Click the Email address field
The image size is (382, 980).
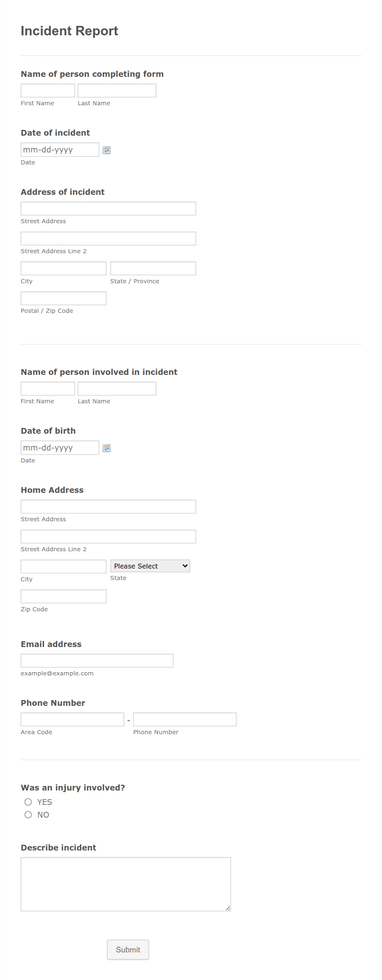click(x=97, y=661)
